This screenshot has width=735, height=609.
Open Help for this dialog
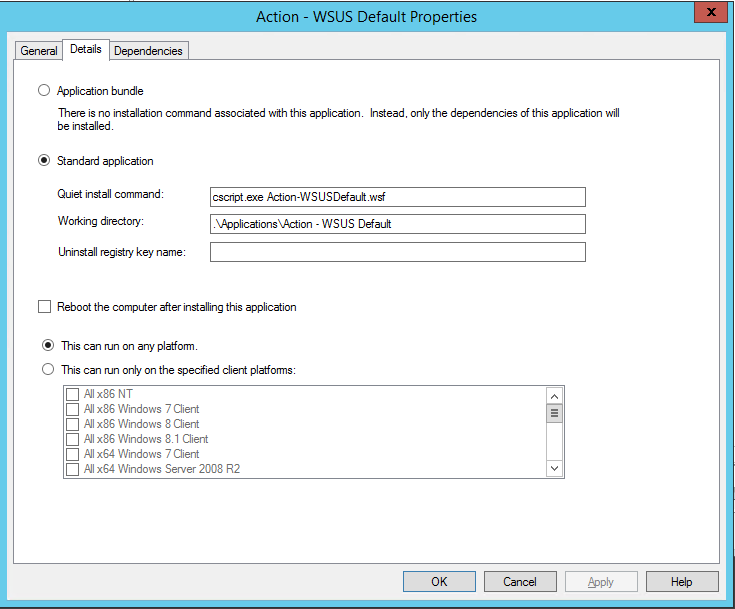pyautogui.click(x=681, y=582)
